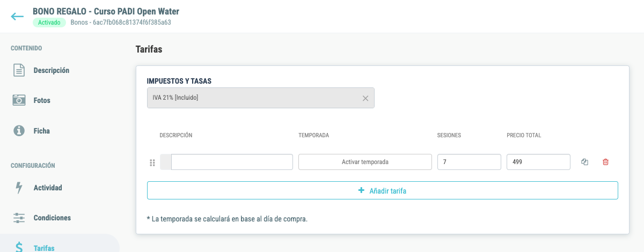
Task: Click the temporada footnote about día de compra
Action: (x=227, y=219)
